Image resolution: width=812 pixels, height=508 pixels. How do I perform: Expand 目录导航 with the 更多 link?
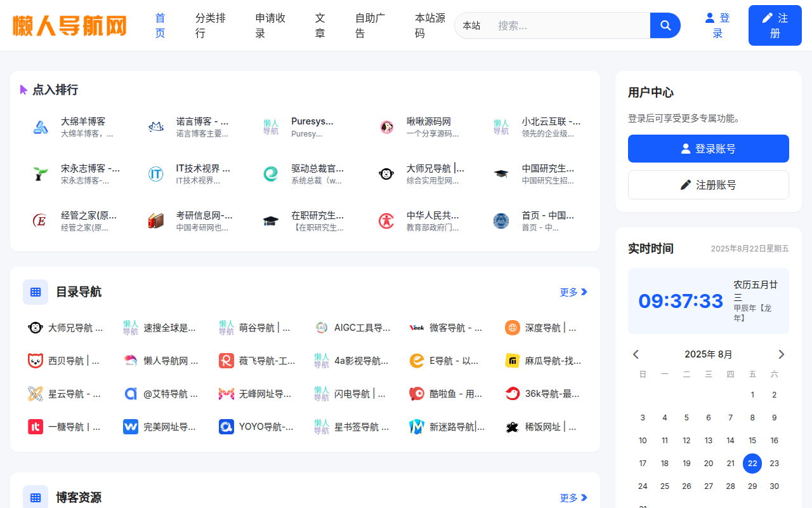click(573, 292)
